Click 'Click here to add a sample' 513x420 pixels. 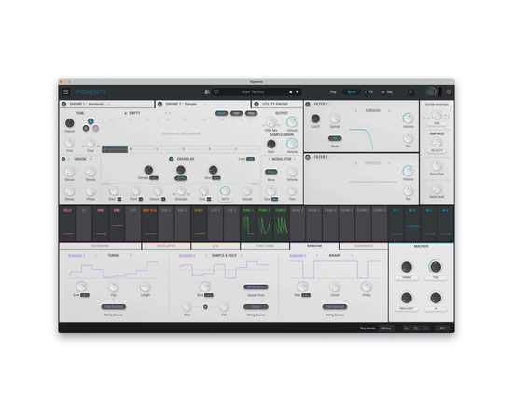tap(181, 133)
